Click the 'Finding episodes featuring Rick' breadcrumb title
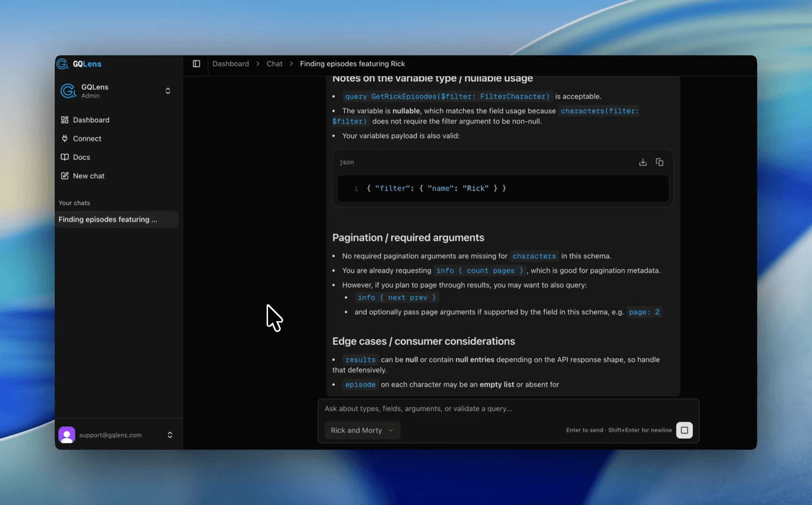The image size is (812, 505). 352,64
